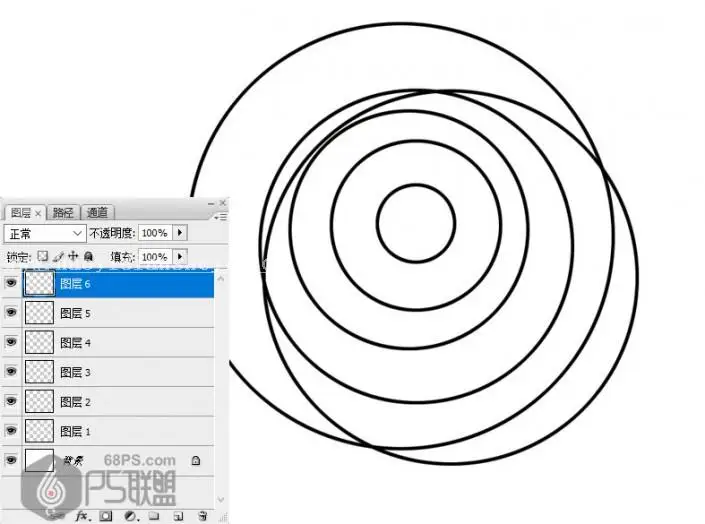Click the lock icon on 背景 layer
Viewport: 705px width, 524px height.
[x=196, y=460]
